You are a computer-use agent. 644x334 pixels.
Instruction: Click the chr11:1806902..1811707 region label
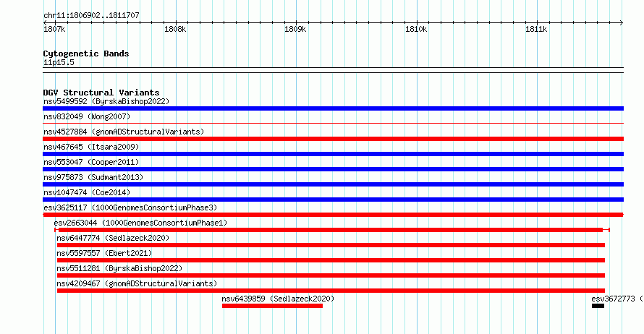tap(91, 15)
